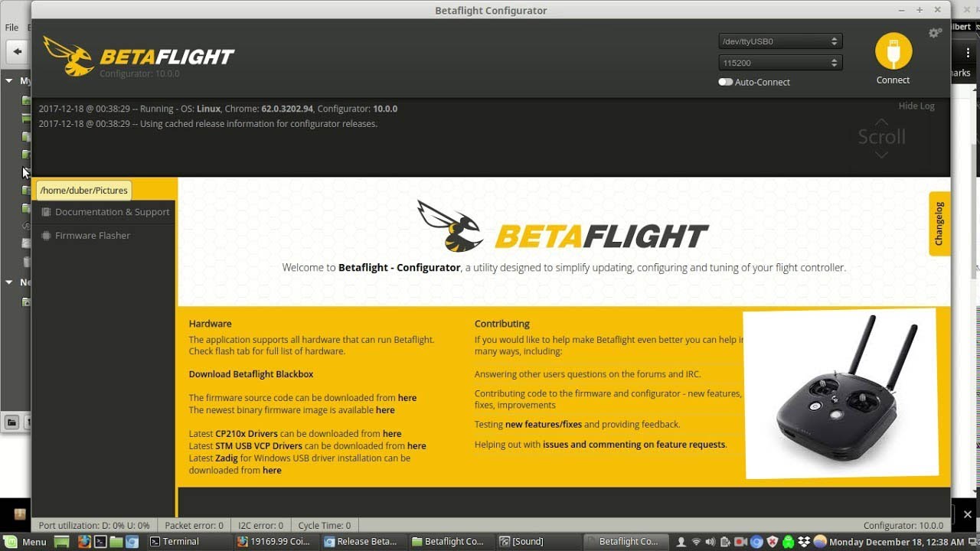The width and height of the screenshot is (980, 551).
Task: Click the USB Connect icon
Action: click(x=893, y=51)
